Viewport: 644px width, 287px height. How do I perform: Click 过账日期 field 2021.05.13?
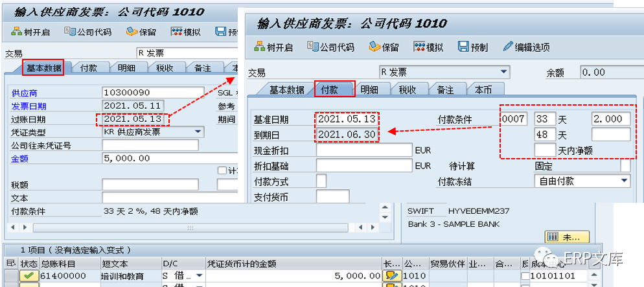133,119
